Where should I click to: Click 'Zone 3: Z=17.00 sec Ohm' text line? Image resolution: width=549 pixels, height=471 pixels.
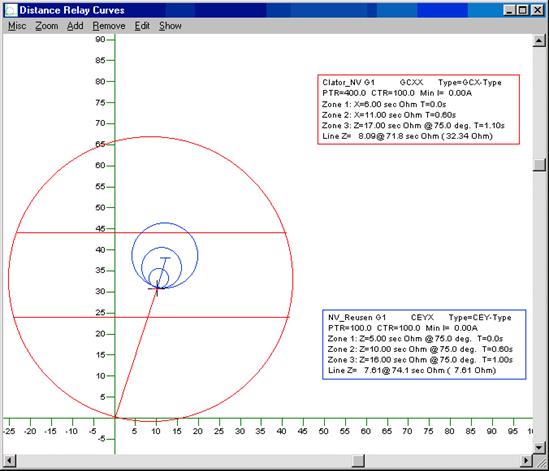pyautogui.click(x=413, y=125)
